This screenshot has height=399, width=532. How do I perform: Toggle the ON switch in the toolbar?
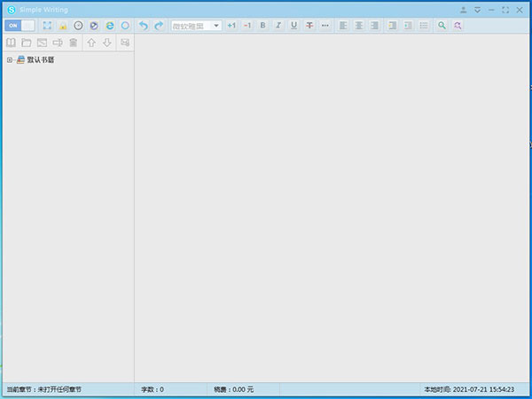pos(20,26)
